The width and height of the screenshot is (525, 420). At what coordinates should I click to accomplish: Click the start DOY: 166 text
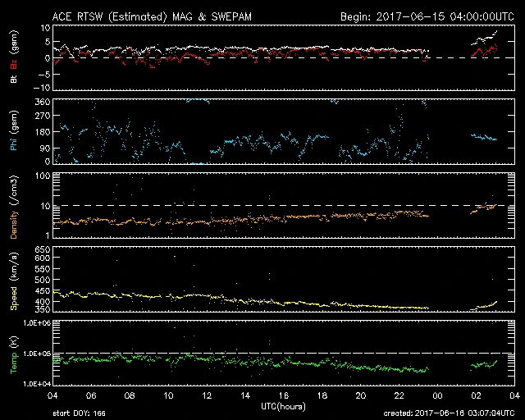coord(79,413)
